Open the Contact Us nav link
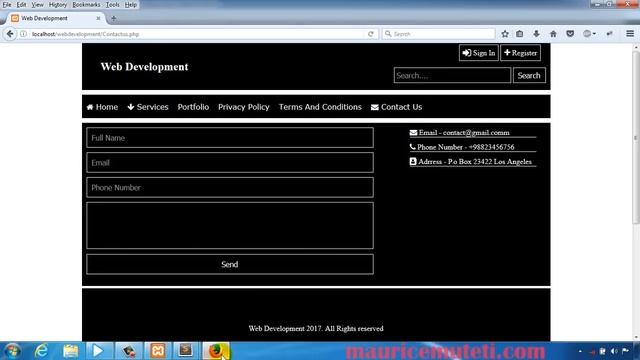 tap(396, 107)
